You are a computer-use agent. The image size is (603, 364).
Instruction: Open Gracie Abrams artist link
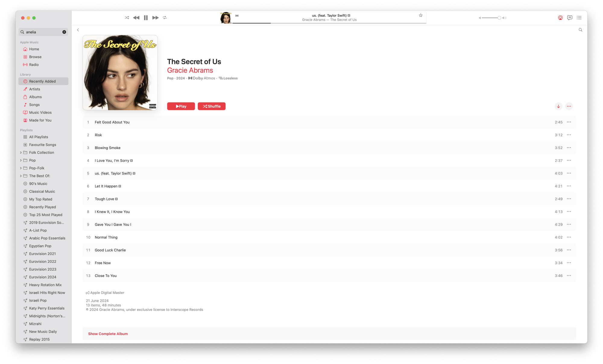pos(190,71)
